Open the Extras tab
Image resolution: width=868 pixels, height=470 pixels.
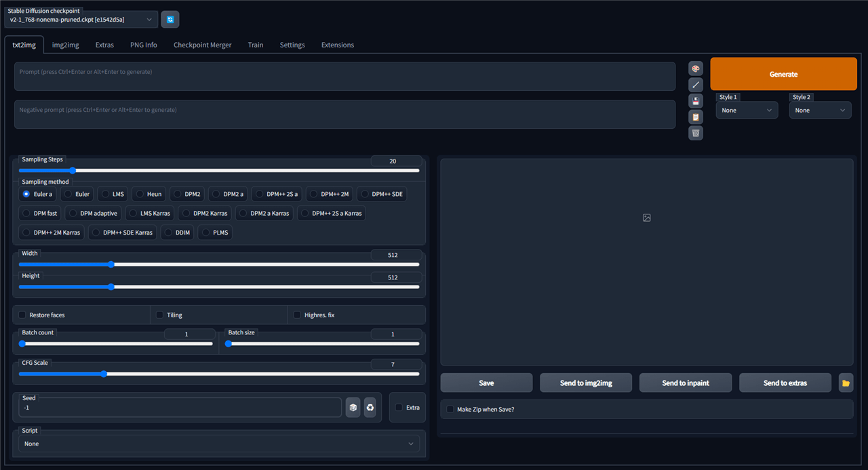pos(104,45)
